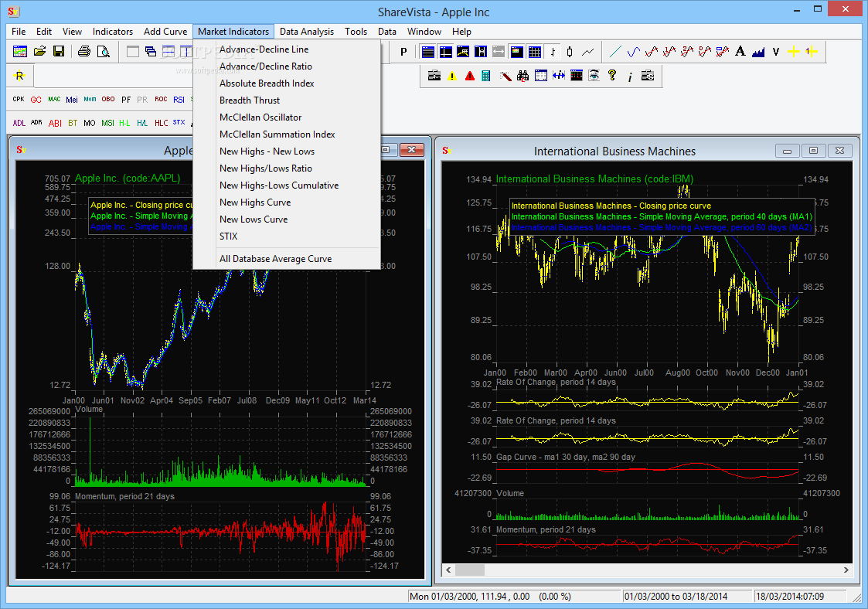This screenshot has height=609, width=868.
Task: Click the cascade windows icon
Action: tap(151, 52)
